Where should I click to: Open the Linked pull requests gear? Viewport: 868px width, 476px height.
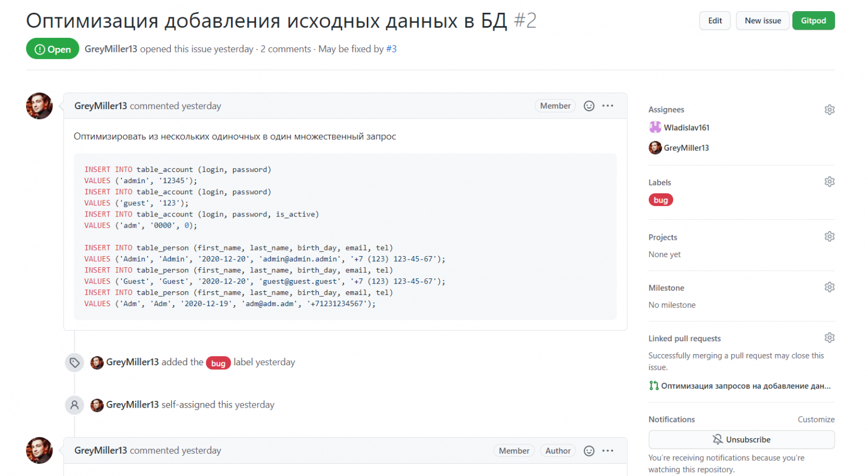point(829,338)
